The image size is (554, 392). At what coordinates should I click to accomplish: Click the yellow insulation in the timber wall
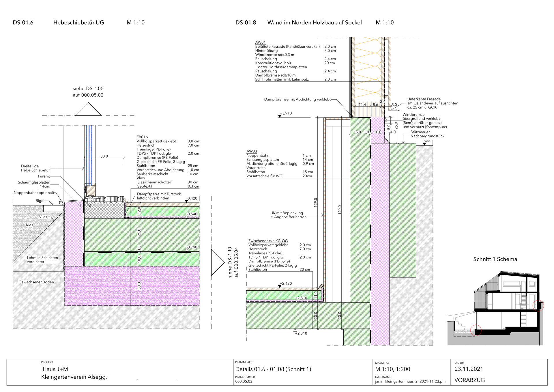click(x=368, y=69)
